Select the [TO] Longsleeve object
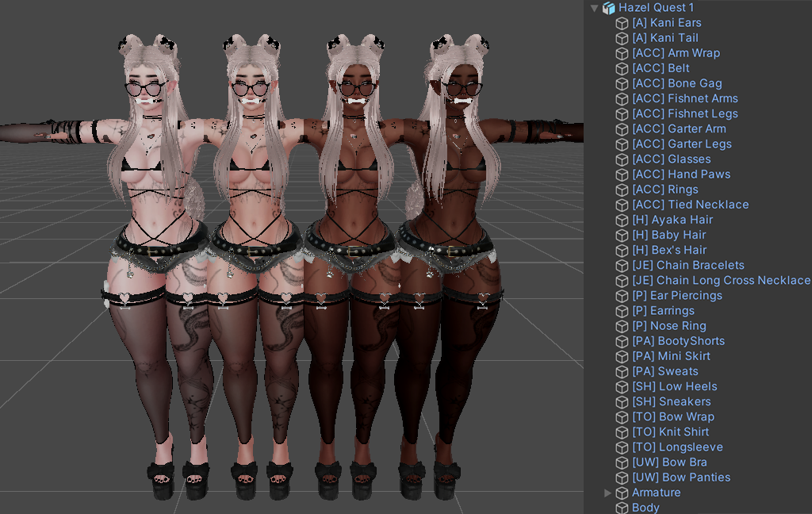The height and width of the screenshot is (514, 812). tap(677, 447)
